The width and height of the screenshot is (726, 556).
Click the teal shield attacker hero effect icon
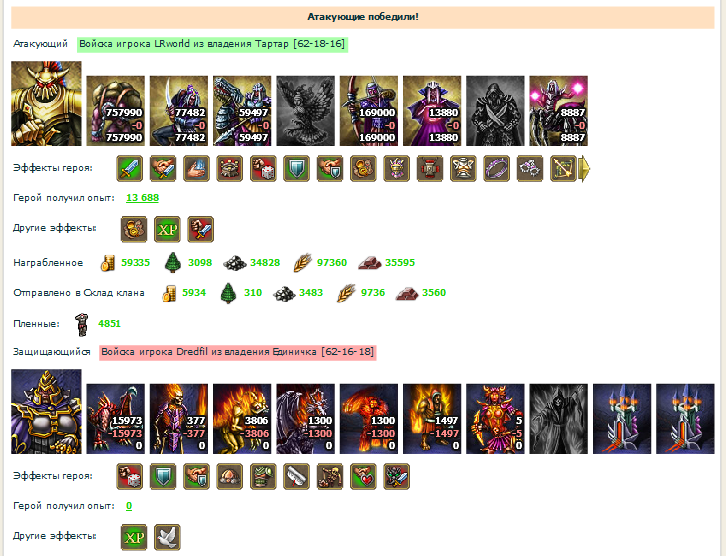click(x=296, y=169)
